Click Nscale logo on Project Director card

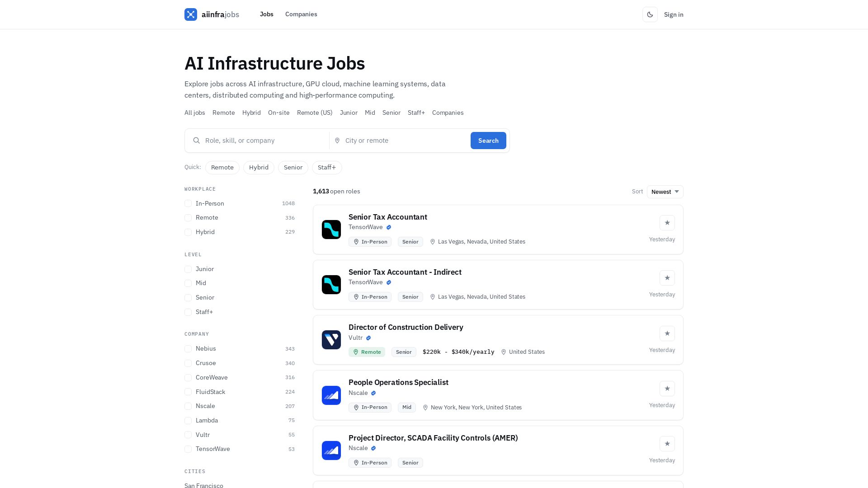331,450
